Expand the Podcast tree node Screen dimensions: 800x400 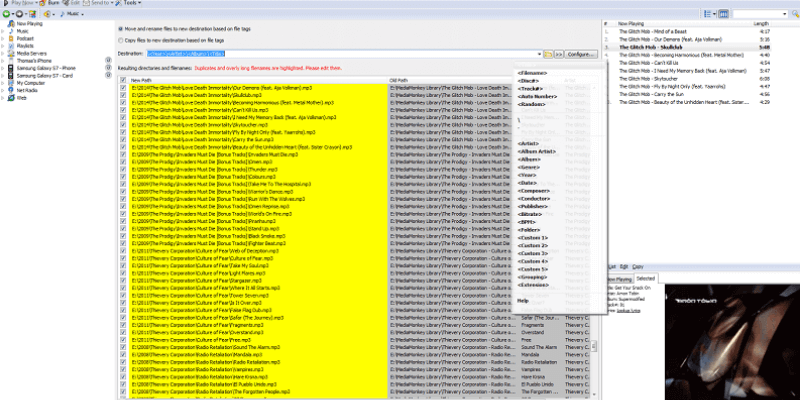click(x=3, y=39)
